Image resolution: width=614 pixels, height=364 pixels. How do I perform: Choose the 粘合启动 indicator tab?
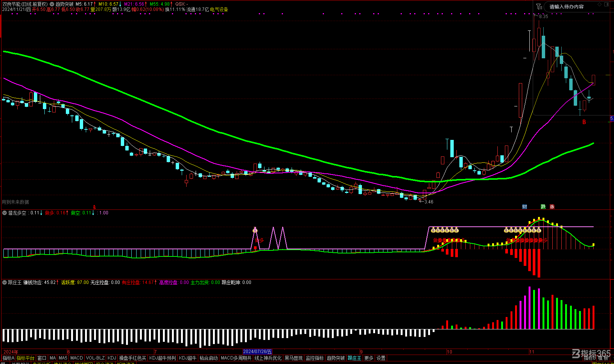[208, 358]
